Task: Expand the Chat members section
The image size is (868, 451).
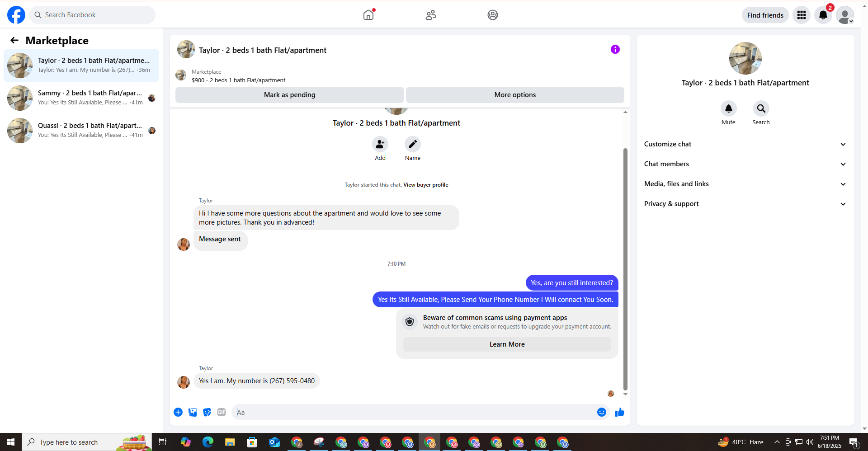Action: point(745,164)
